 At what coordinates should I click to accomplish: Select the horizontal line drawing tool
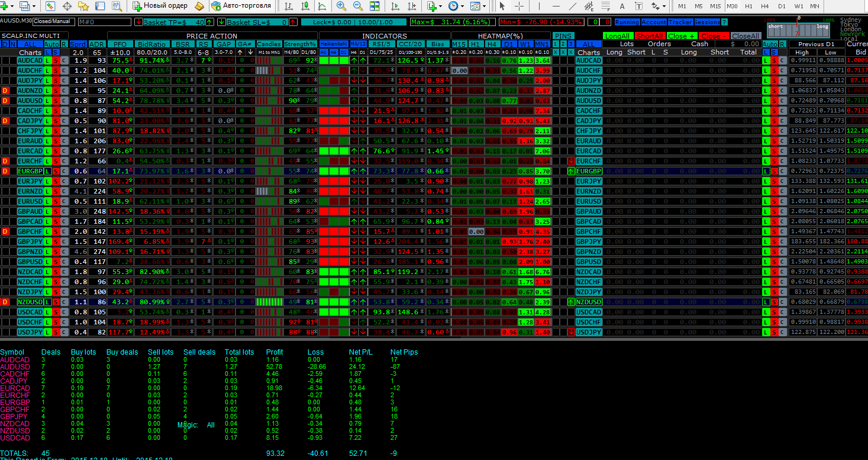click(556, 6)
